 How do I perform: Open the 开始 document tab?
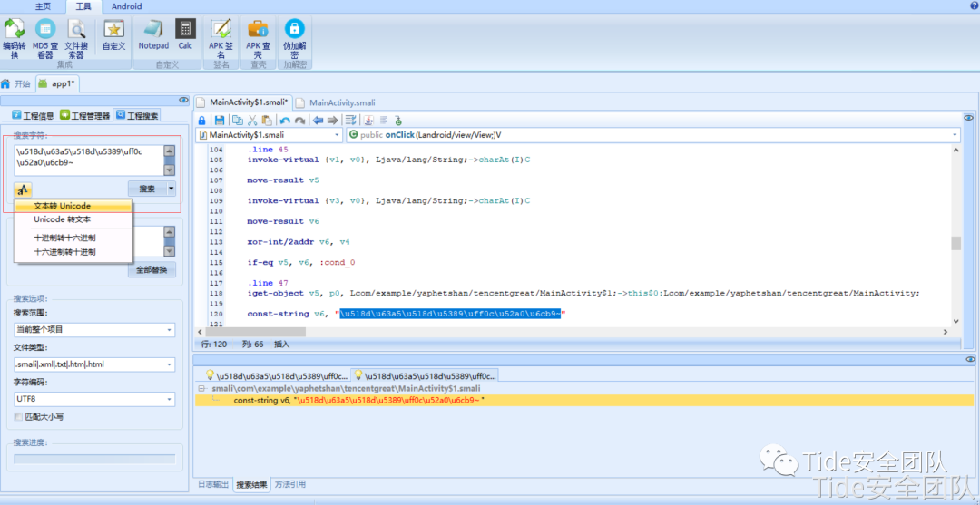16,83
